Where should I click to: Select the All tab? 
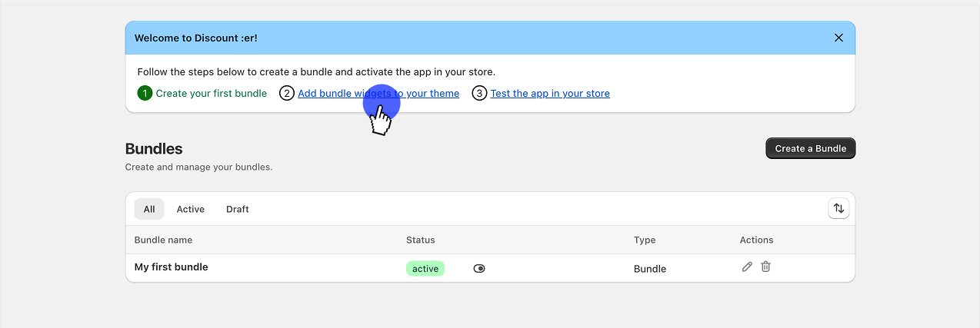pos(149,209)
